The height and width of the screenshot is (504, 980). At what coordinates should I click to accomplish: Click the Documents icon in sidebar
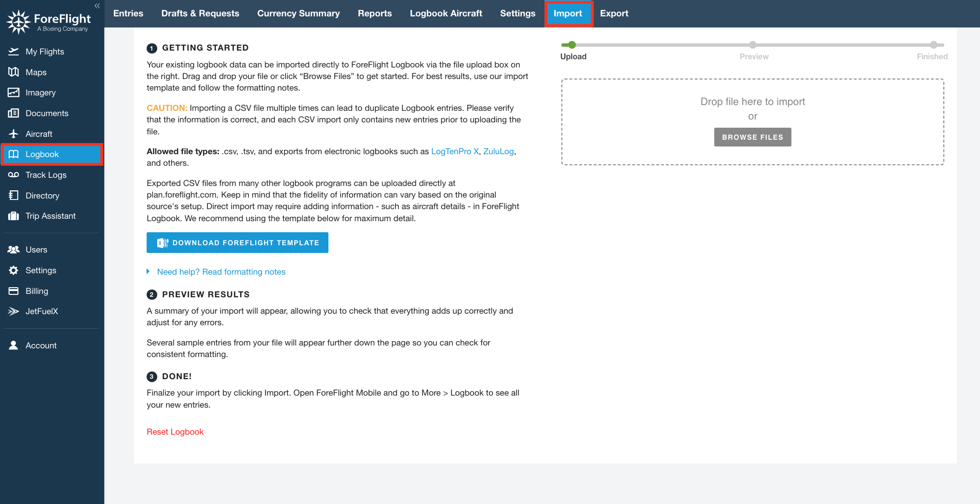click(14, 113)
